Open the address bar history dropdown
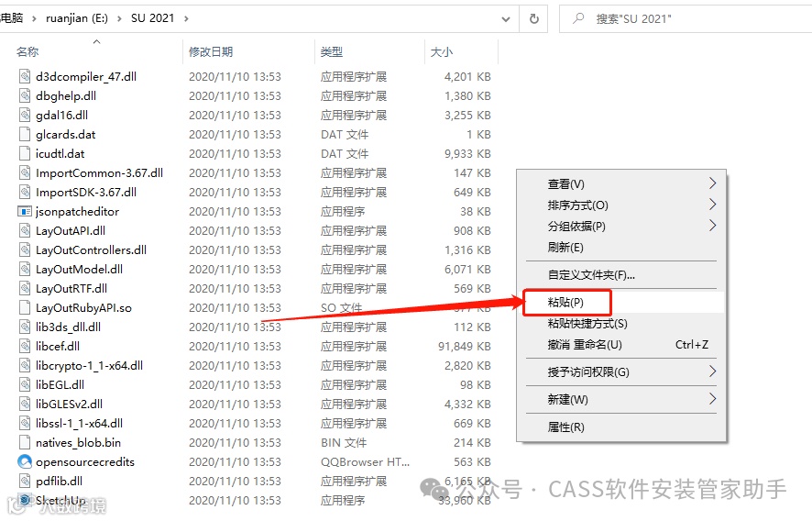 (x=506, y=19)
